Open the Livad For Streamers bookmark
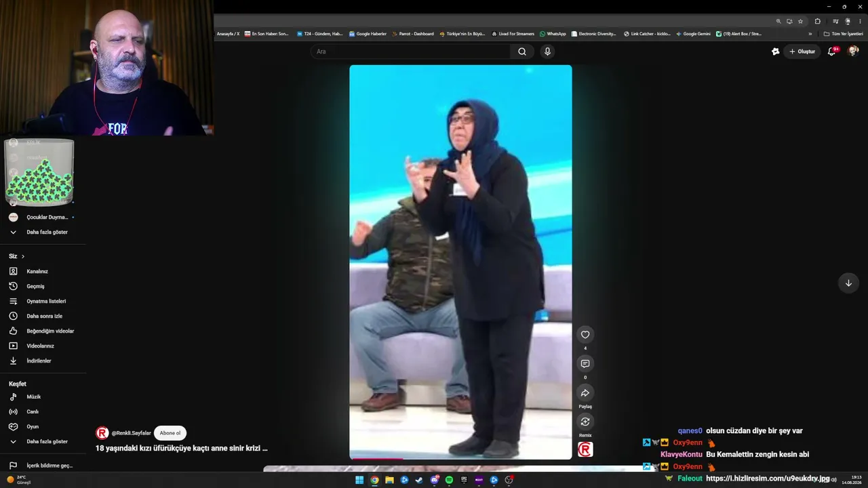 [x=513, y=34]
